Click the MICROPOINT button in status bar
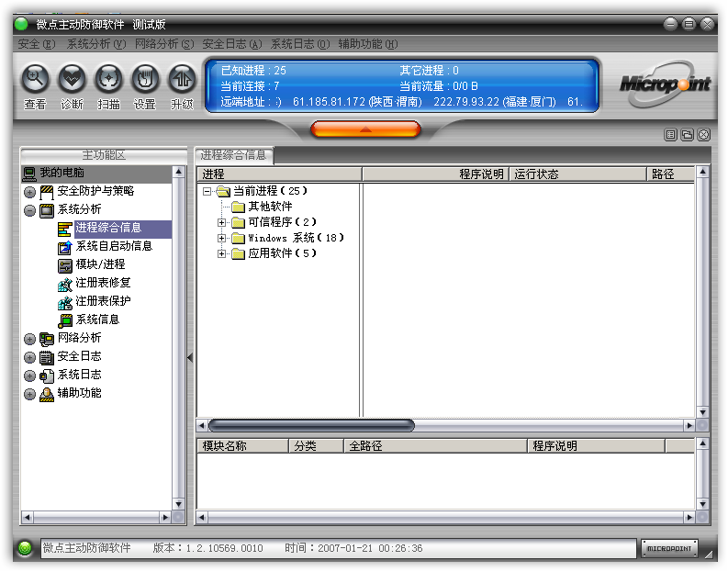Screen dimensions: 728x572 tap(669, 548)
